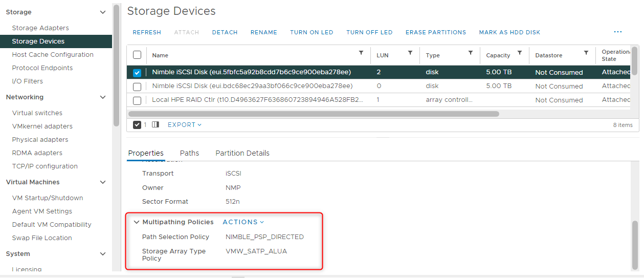Open Storage Adapters in sidebar

[40, 28]
